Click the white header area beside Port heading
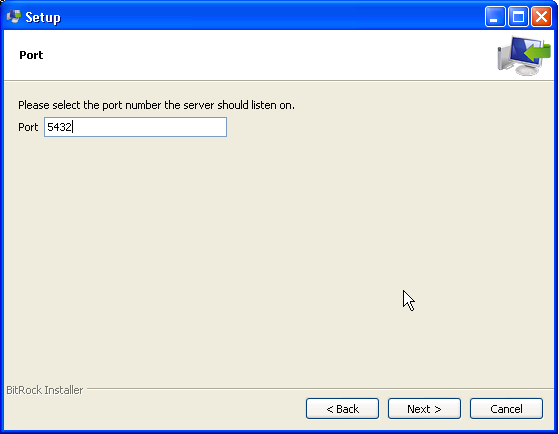This screenshot has height=434, width=559. click(267, 55)
